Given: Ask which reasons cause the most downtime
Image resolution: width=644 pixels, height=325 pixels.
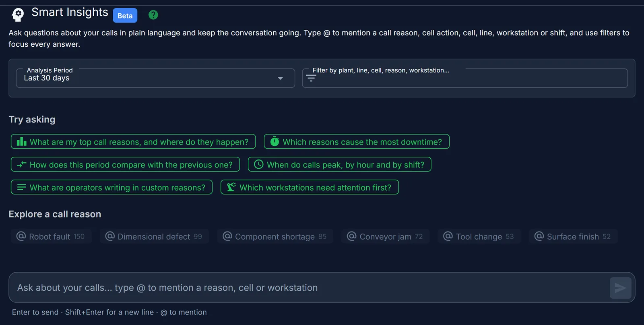Looking at the screenshot, I should [357, 142].
